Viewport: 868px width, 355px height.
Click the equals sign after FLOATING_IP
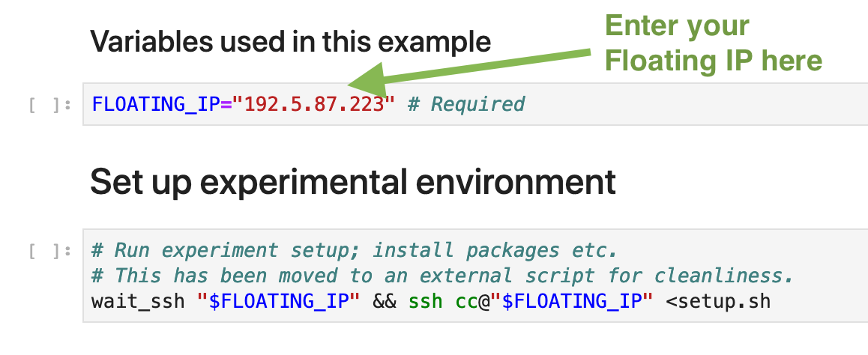point(226,104)
